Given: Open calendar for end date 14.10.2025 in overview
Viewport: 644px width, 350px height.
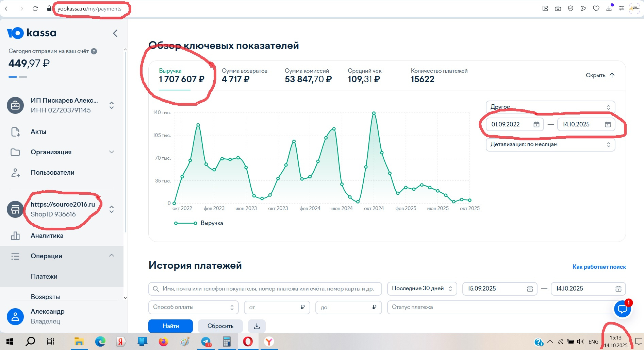Looking at the screenshot, I should 608,124.
